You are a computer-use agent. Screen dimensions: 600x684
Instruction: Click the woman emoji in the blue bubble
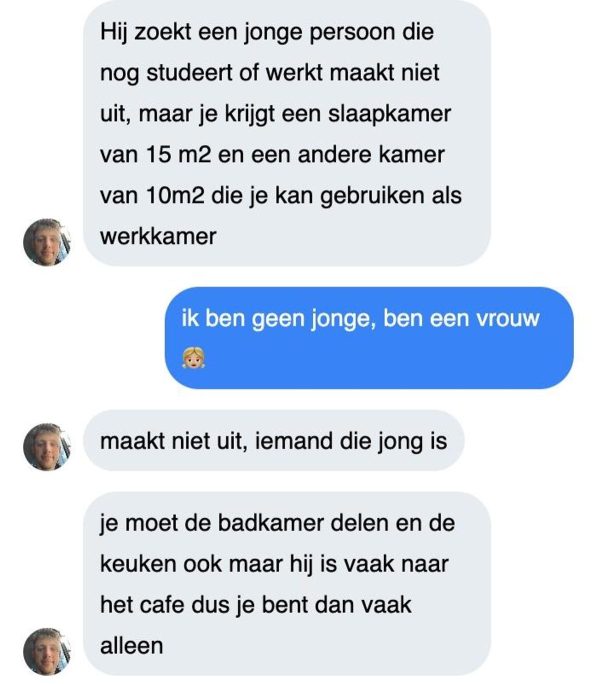[x=192, y=355]
